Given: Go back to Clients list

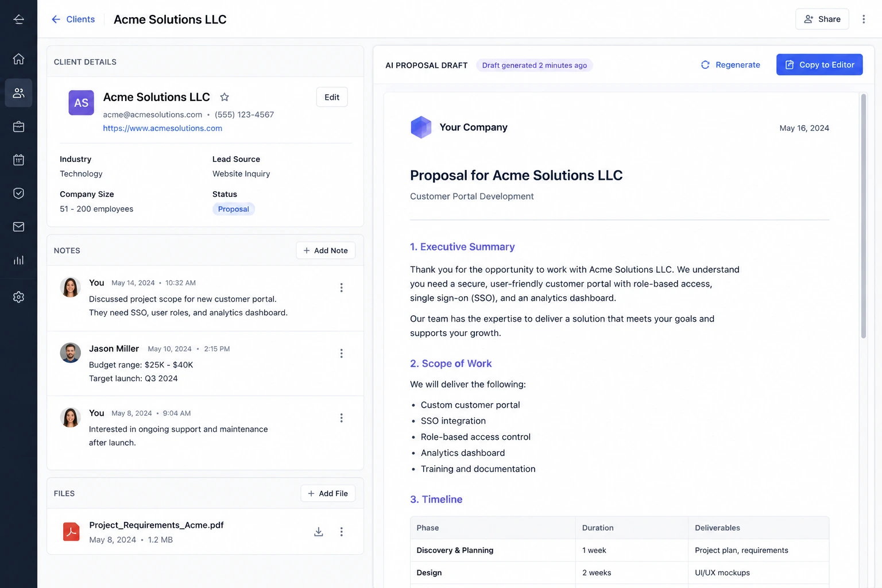Looking at the screenshot, I should coord(73,19).
